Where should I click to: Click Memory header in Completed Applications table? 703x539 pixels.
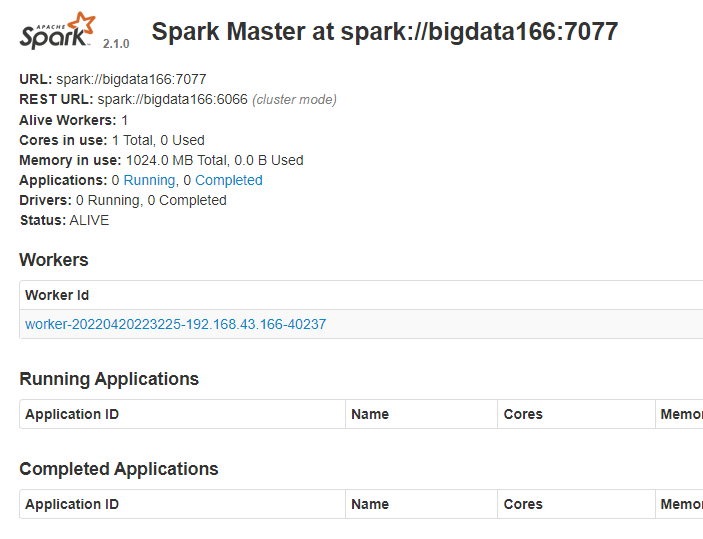click(x=681, y=504)
